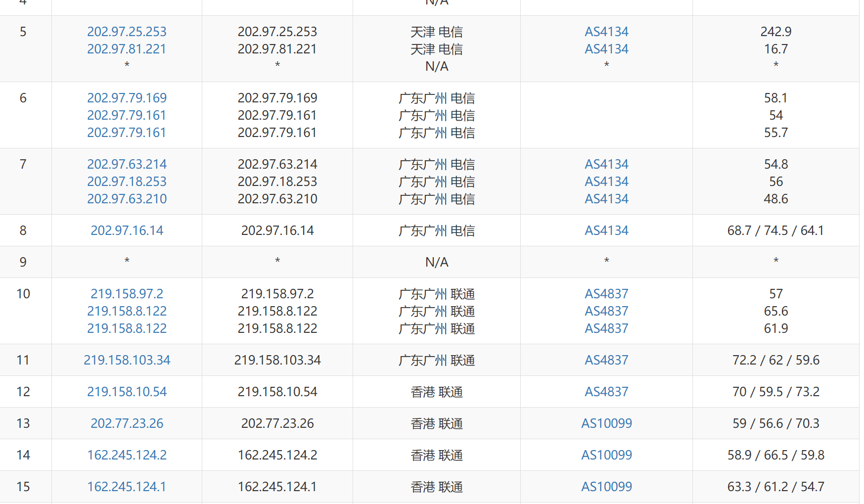The width and height of the screenshot is (864, 504).
Task: Open the AS10099 link in hop 15
Action: tap(606, 487)
